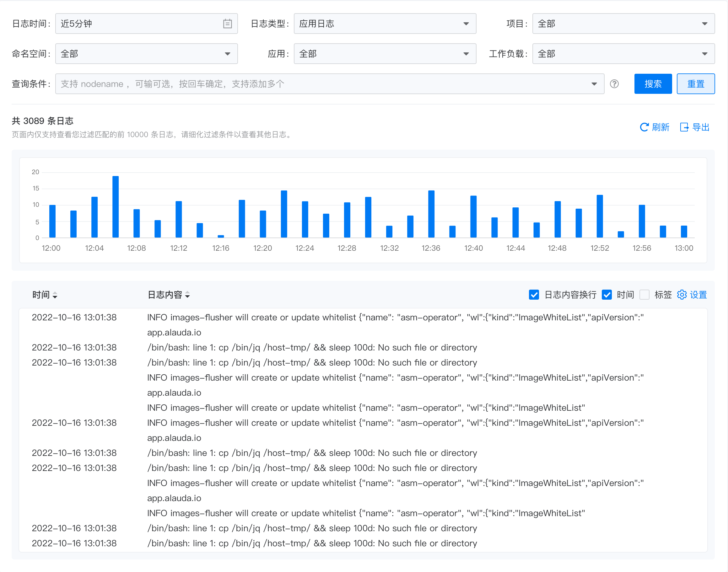The height and width of the screenshot is (572, 728).
Task: Click the blue 搜索 button
Action: point(653,84)
